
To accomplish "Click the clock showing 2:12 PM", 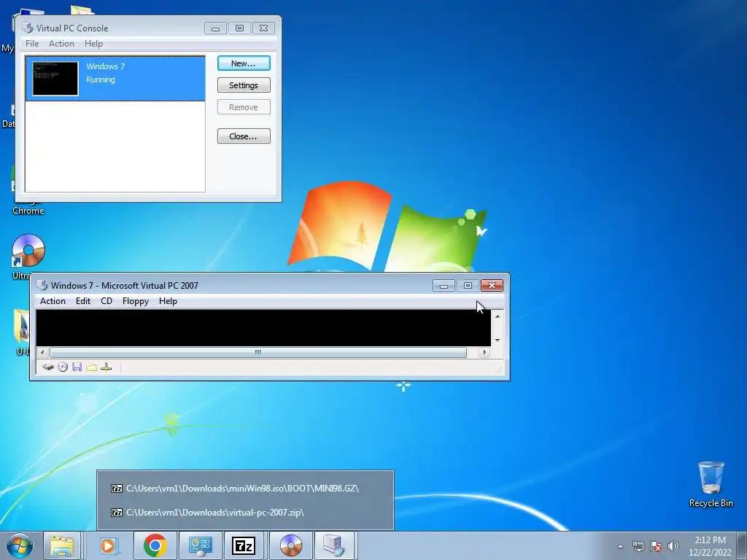I will click(x=710, y=540).
